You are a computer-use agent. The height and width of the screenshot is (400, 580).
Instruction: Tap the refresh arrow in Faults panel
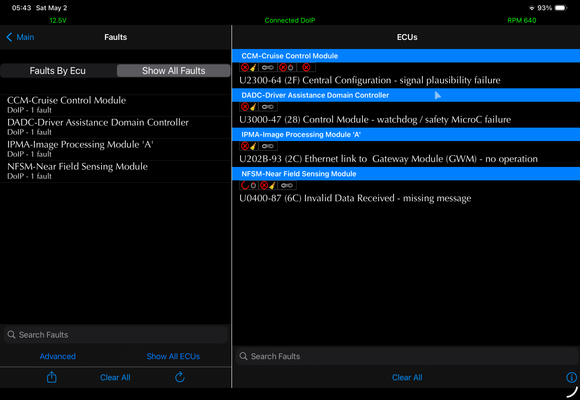180,377
